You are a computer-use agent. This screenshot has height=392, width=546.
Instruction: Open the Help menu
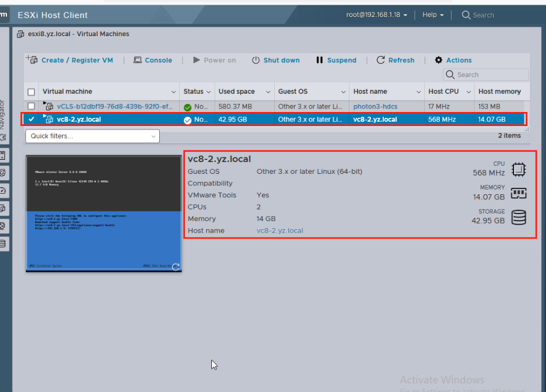pos(432,15)
